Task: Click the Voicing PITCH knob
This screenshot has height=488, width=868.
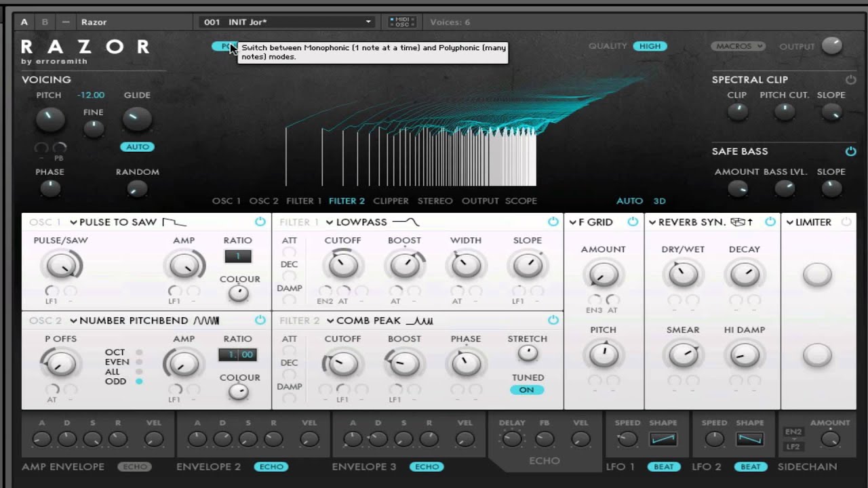Action: click(x=49, y=119)
